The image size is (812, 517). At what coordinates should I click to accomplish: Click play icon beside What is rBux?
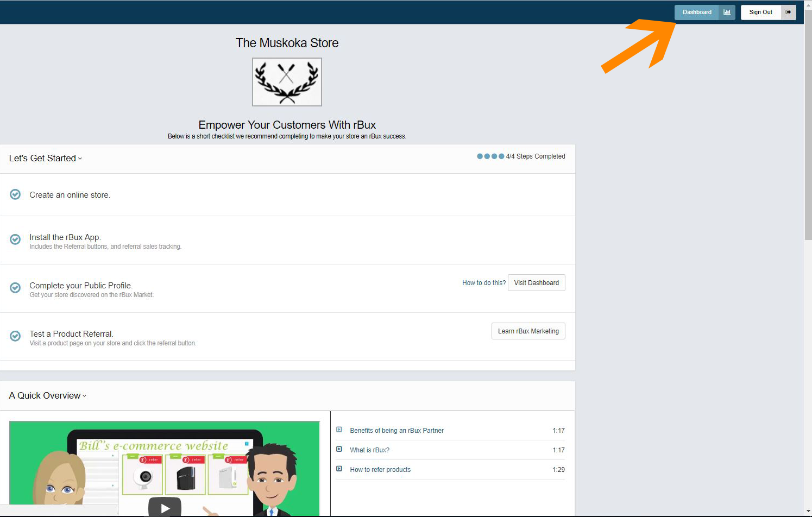(x=339, y=449)
